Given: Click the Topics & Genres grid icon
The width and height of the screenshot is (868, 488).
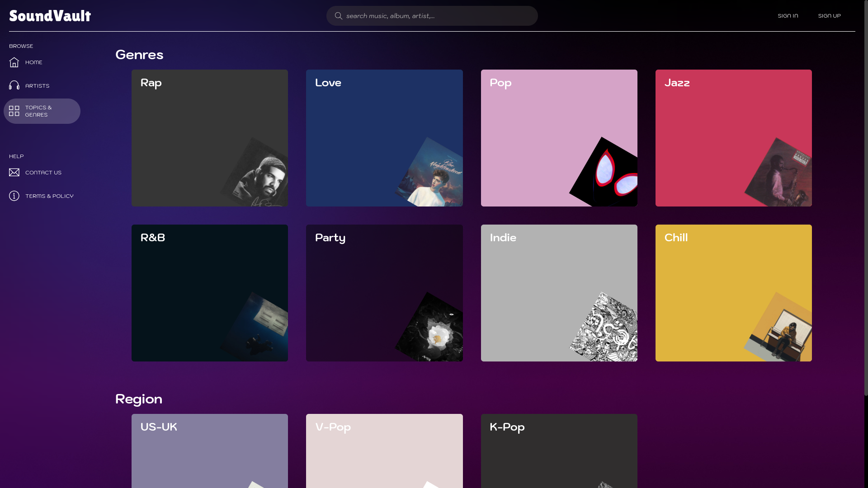Looking at the screenshot, I should 14,111.
